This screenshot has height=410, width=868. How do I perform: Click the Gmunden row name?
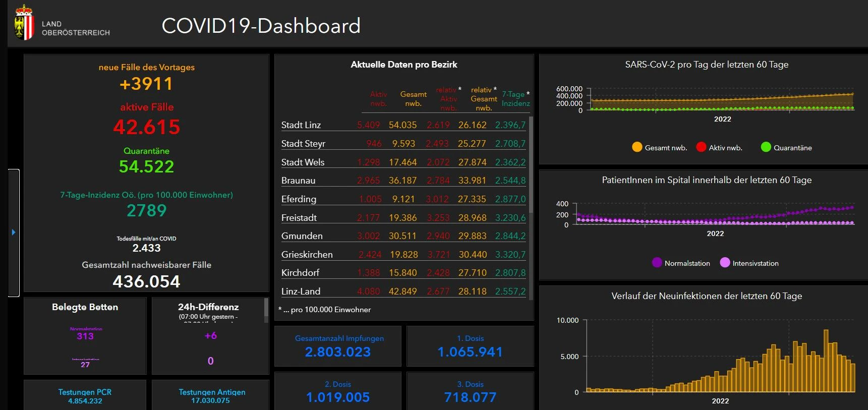pos(302,236)
